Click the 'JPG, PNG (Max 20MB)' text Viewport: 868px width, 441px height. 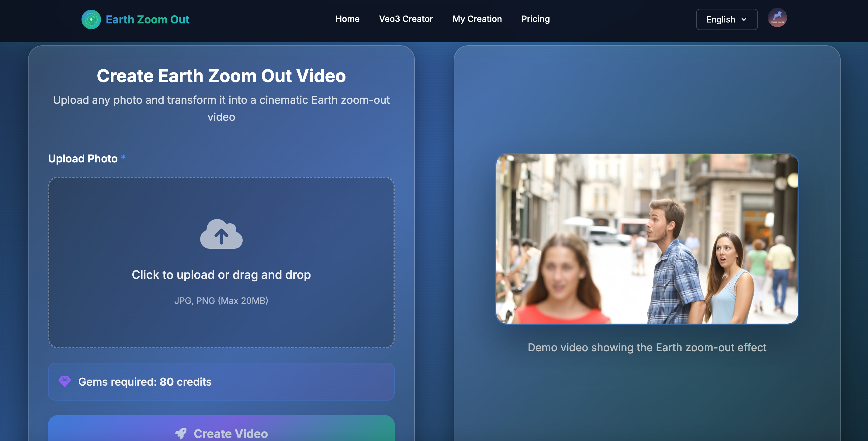[221, 300]
